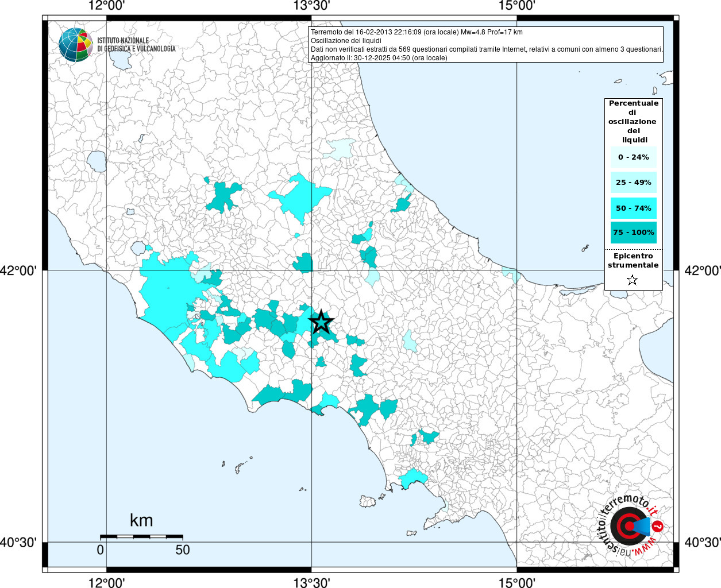The height and width of the screenshot is (588, 721).
Task: Click the left 42°00' latitude label
Action: click(22, 270)
